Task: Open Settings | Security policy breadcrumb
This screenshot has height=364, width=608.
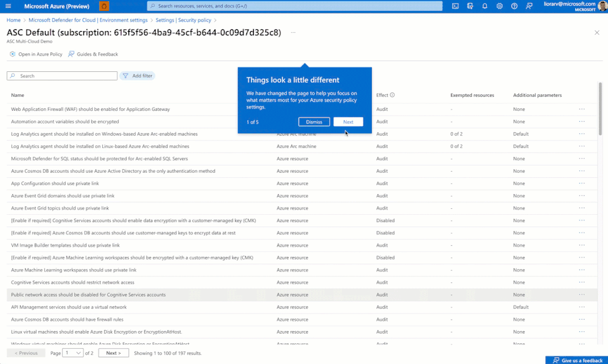Action: pos(183,20)
